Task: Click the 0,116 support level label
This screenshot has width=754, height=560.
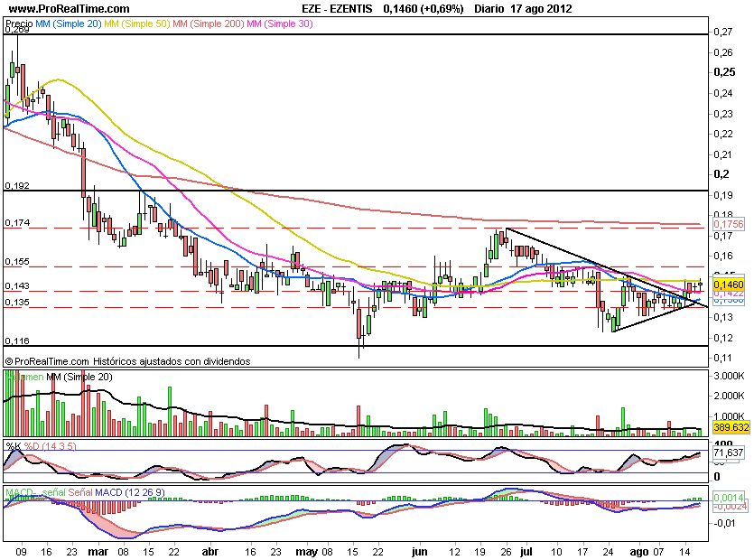Action: point(16,341)
